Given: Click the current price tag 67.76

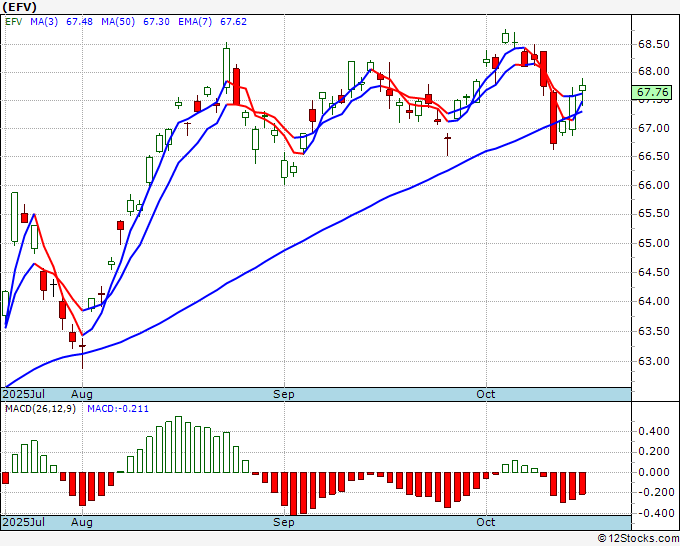Looking at the screenshot, I should tap(653, 92).
